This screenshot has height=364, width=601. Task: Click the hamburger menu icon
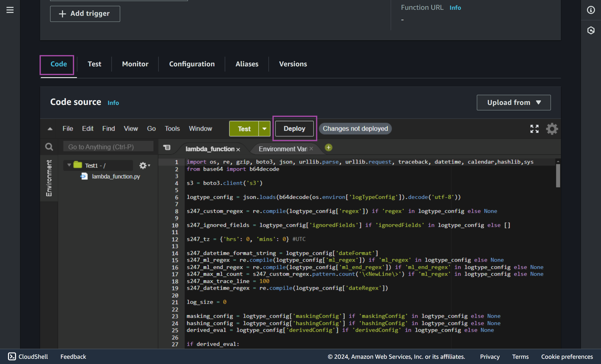[10, 10]
